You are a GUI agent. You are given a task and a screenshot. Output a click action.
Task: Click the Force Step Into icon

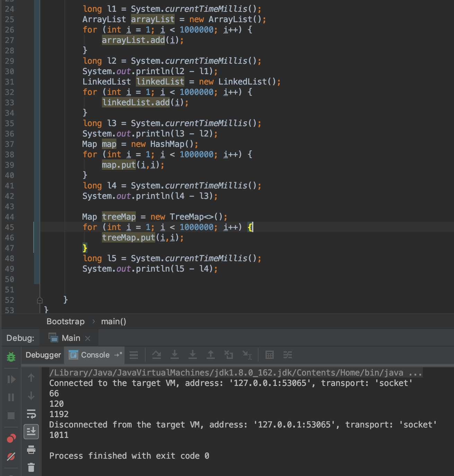click(193, 355)
